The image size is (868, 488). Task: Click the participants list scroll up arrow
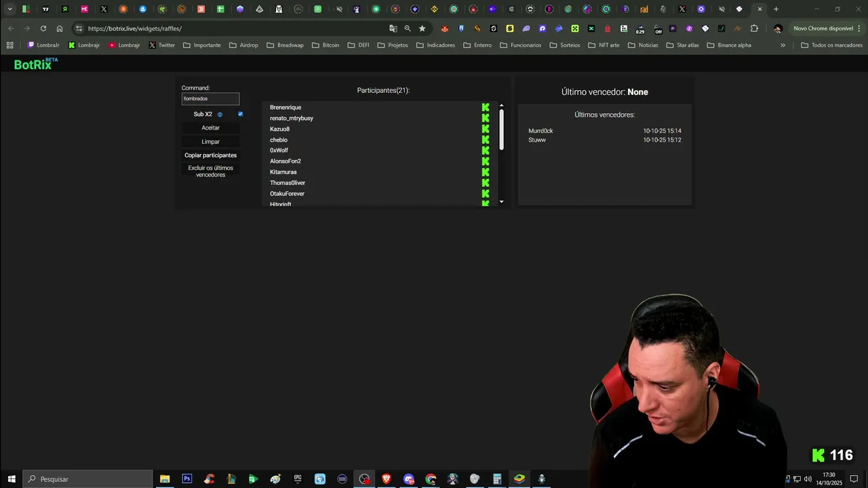tap(501, 106)
